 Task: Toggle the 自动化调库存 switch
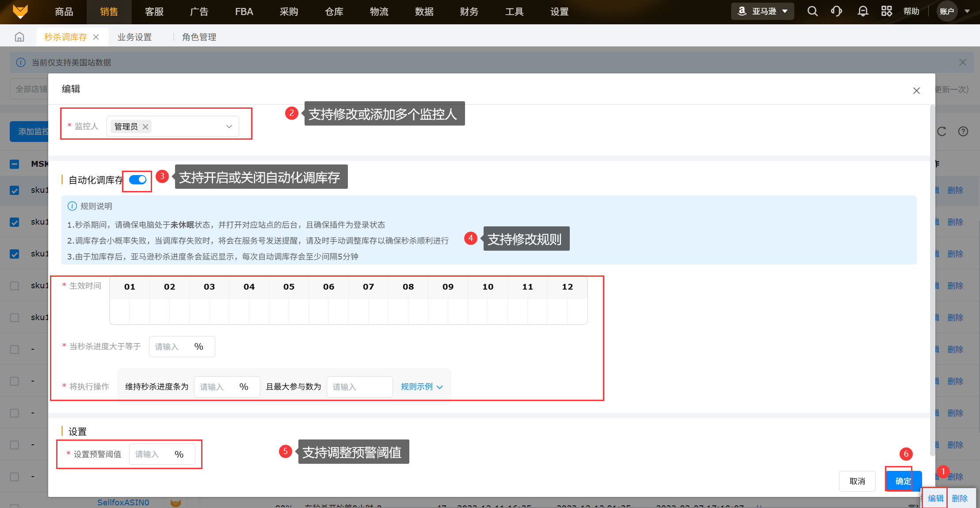137,180
